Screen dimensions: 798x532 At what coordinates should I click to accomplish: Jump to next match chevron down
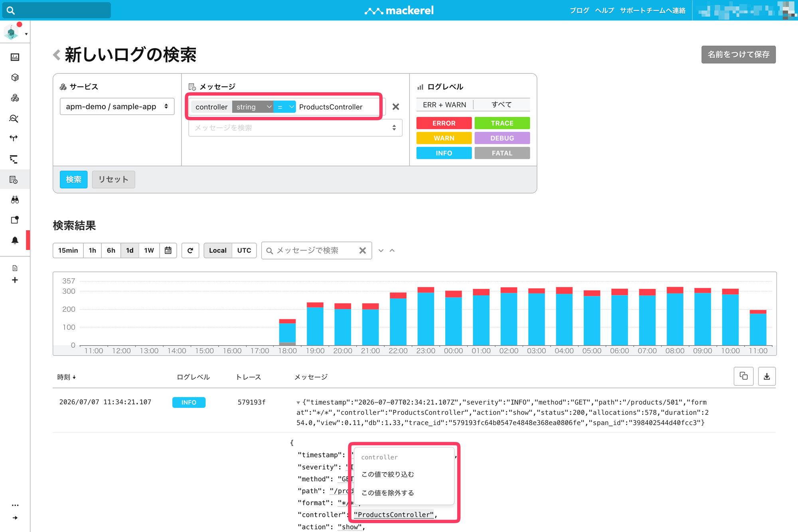[381, 250]
